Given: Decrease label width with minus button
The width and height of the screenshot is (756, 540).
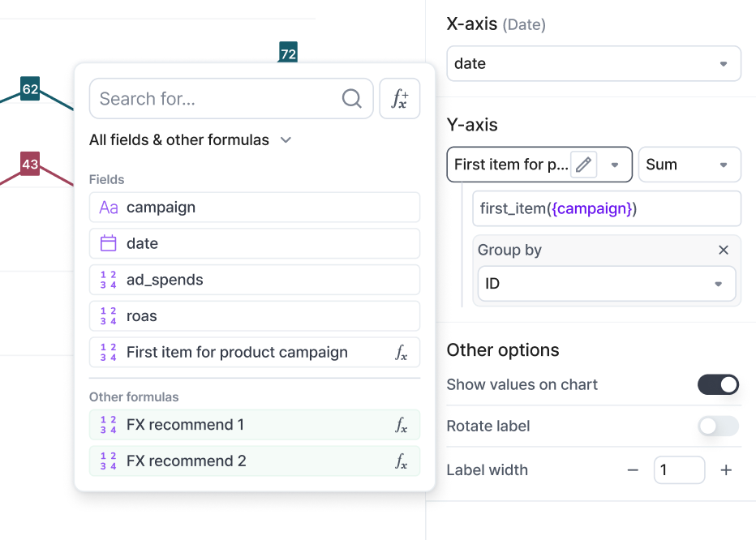Looking at the screenshot, I should pos(633,470).
